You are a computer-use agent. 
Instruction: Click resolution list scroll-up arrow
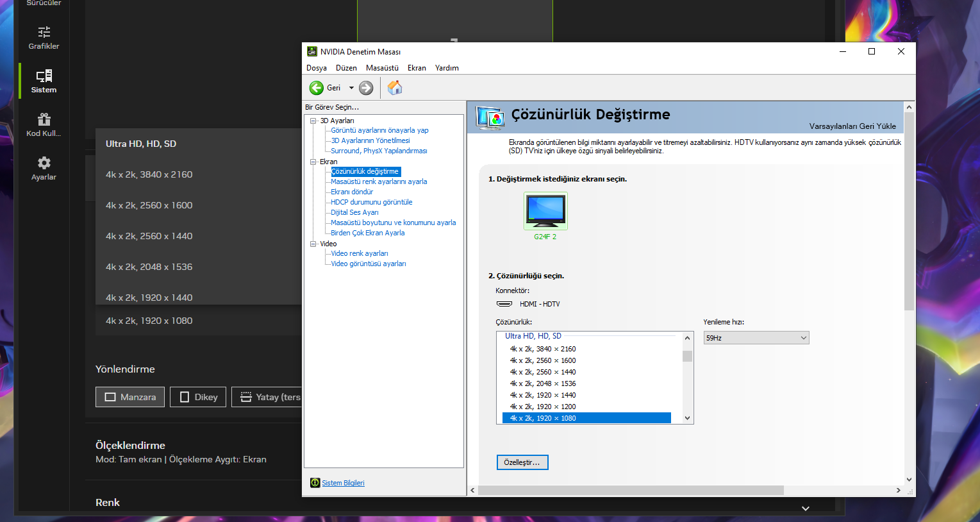pyautogui.click(x=687, y=338)
